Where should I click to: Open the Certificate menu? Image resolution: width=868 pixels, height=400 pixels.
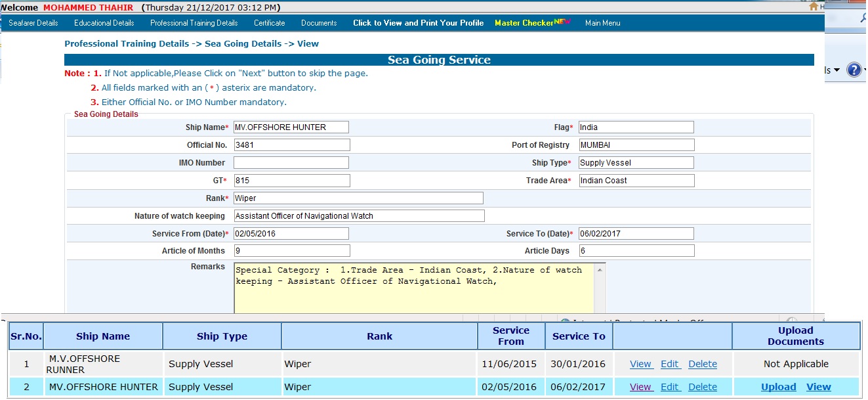click(x=269, y=23)
